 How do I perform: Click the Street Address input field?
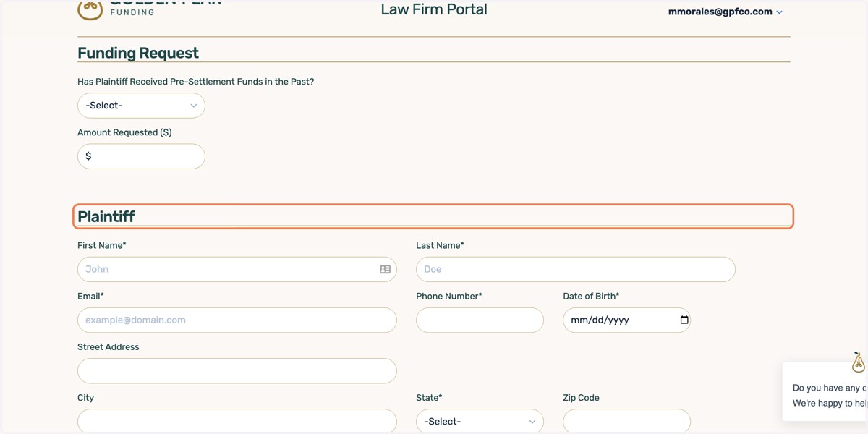point(237,370)
